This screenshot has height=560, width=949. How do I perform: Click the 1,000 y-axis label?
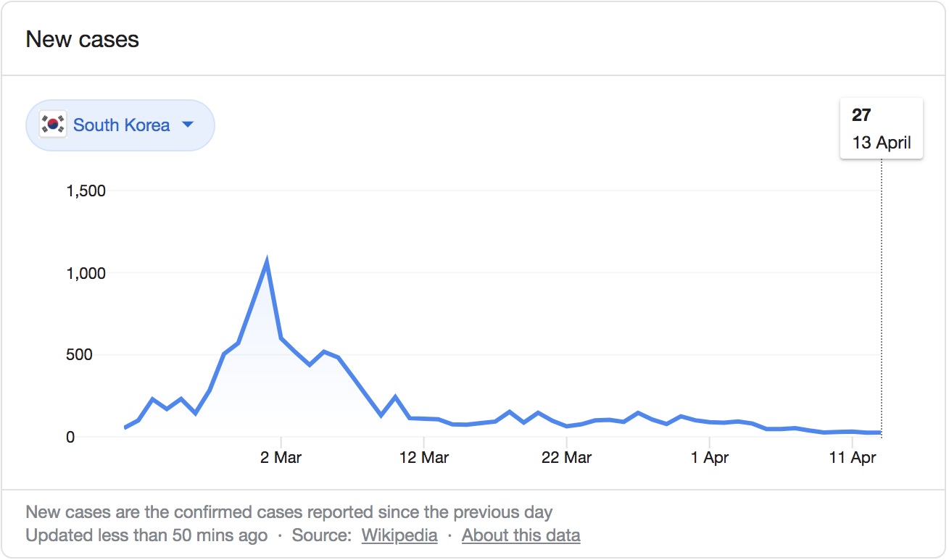coord(86,273)
